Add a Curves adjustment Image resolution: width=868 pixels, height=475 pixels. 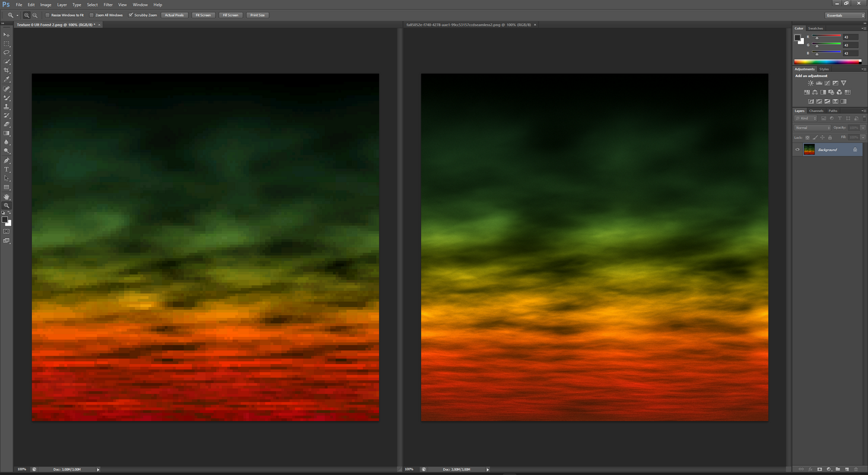point(827,83)
